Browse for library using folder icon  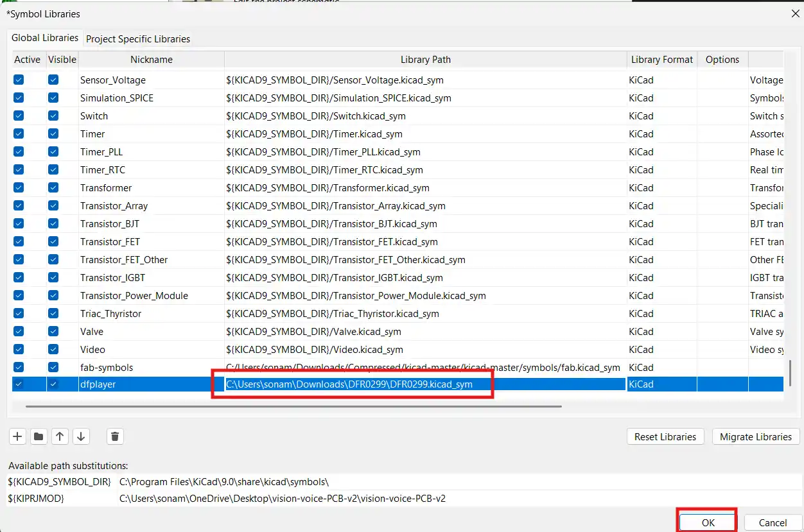(39, 436)
